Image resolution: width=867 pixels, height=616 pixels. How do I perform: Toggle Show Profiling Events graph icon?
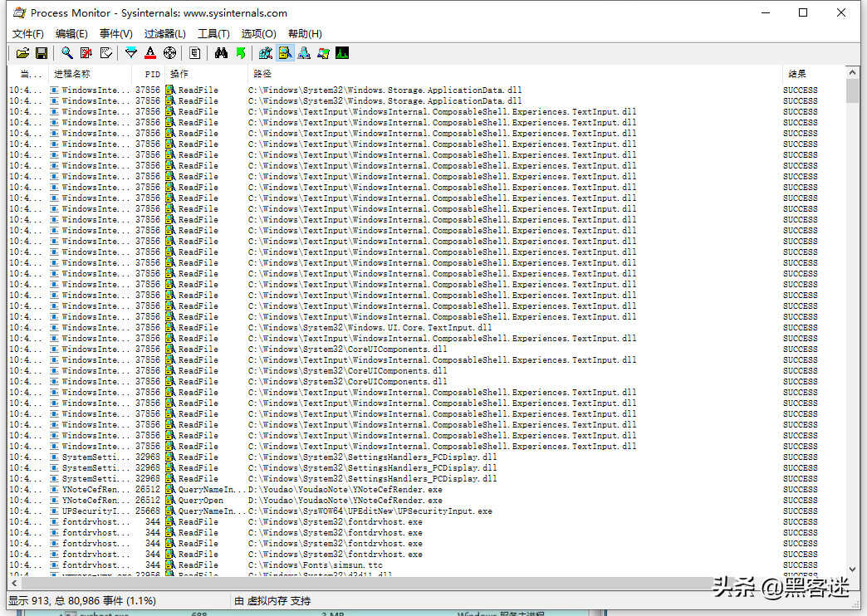[342, 53]
